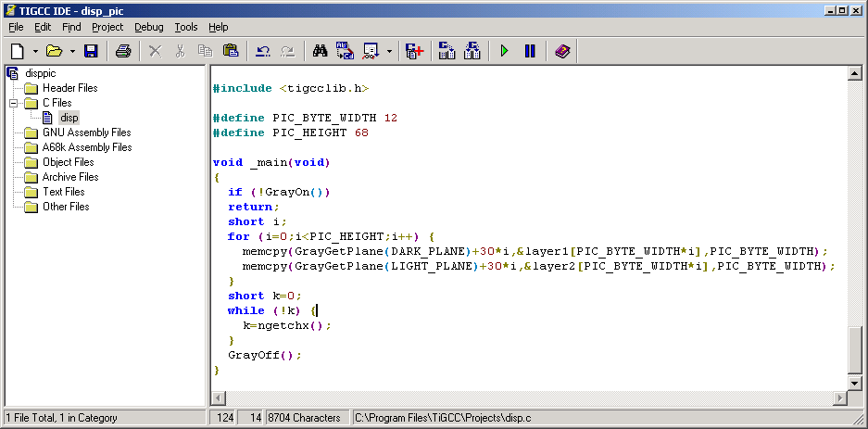Open the Replace (Ab→Cd) tool

[345, 52]
